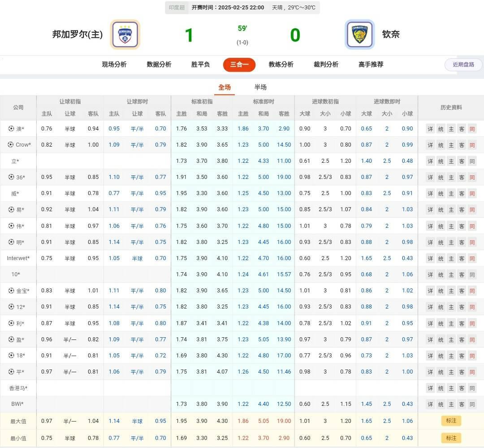Click live home odds 1.09 in Crow* row
This screenshot has height=448, width=484.
(x=114, y=144)
